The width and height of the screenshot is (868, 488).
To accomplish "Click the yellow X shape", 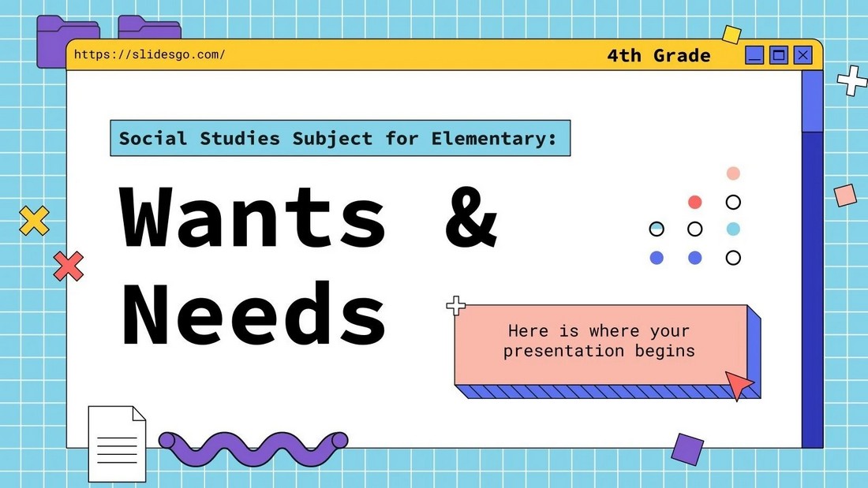I will (34, 221).
